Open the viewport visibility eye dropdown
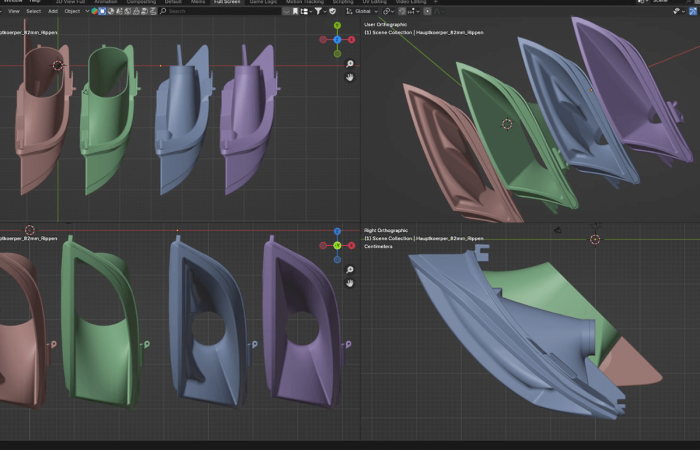This screenshot has width=700, height=450. click(679, 11)
